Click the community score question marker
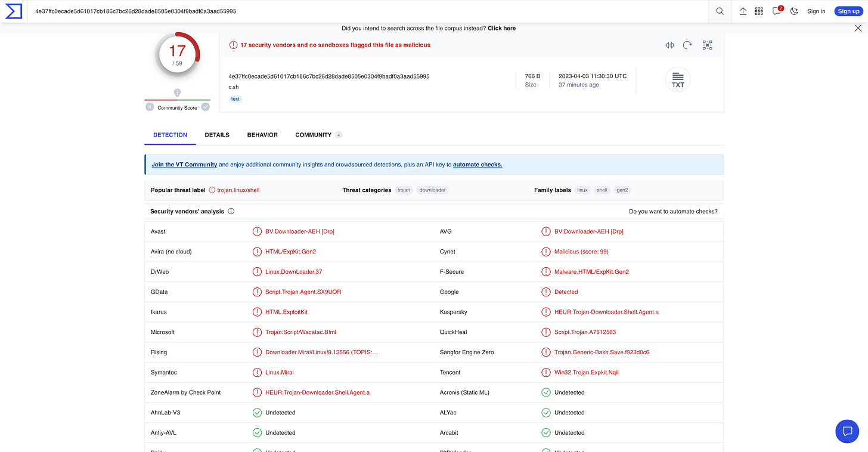The image size is (868, 452). (177, 92)
